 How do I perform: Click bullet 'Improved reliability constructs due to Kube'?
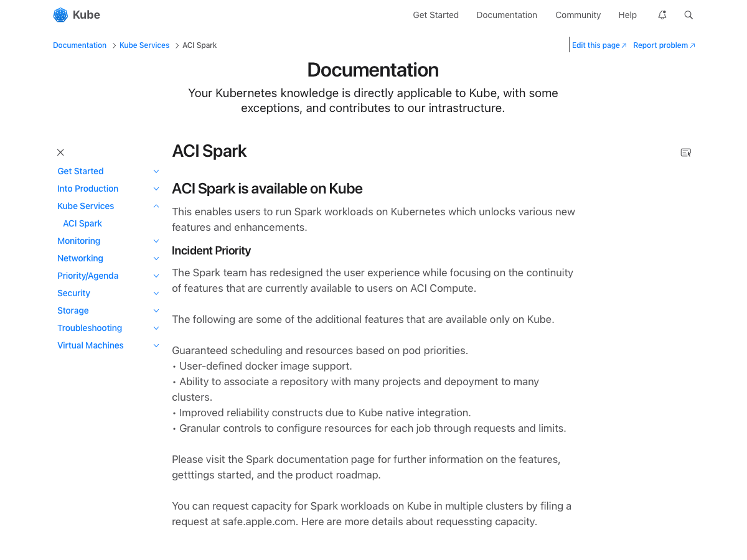(321, 413)
